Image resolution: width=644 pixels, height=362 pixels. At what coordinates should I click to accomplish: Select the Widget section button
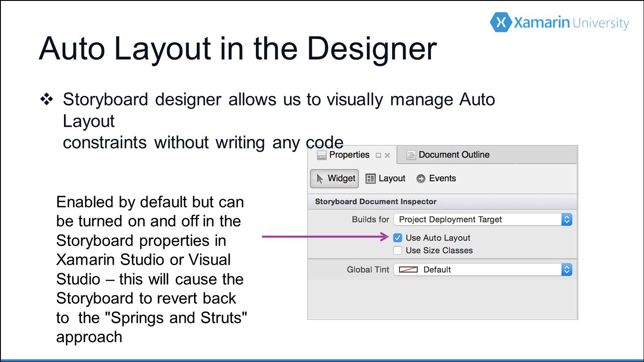tap(334, 178)
